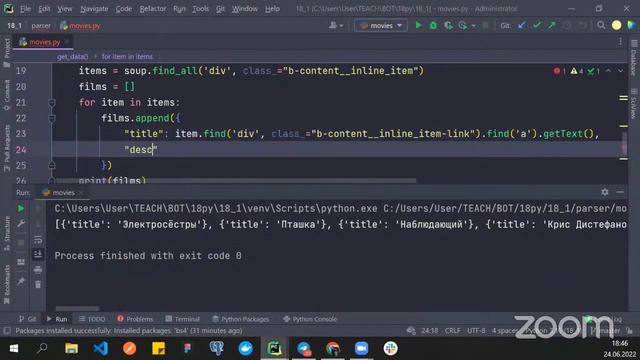Screen dimensions: 640x360
Task: Click get_data() breadcrumb
Action: coord(73,56)
